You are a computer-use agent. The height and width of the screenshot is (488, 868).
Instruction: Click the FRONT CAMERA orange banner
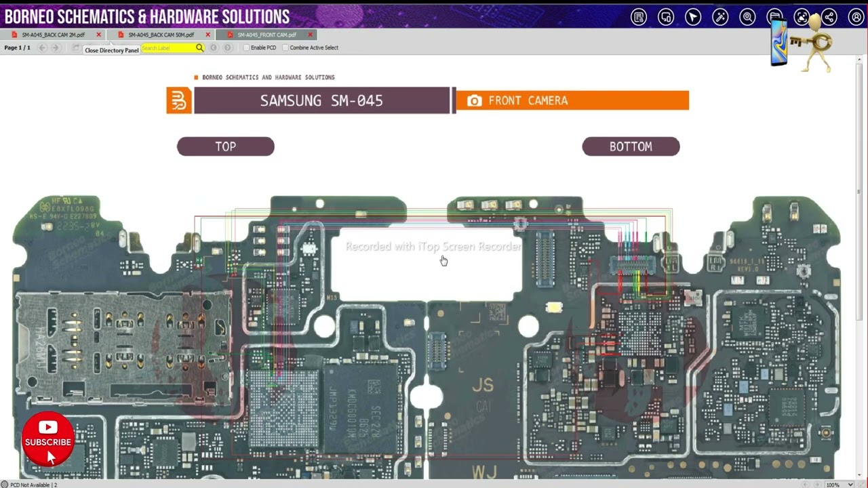click(572, 100)
